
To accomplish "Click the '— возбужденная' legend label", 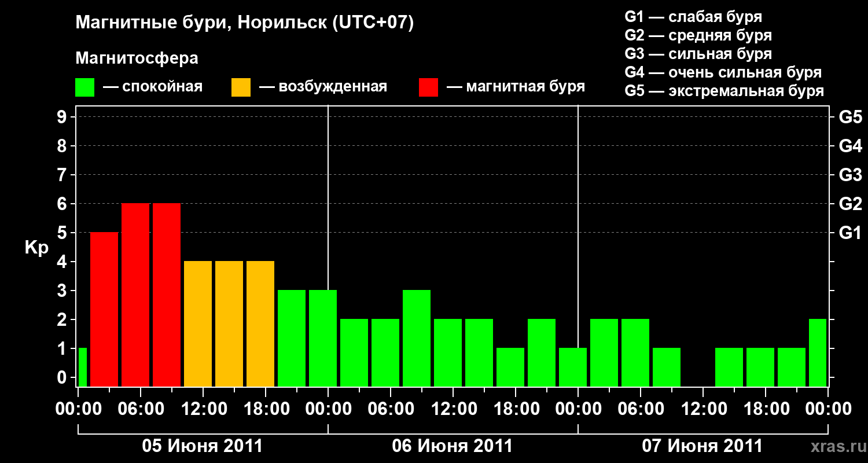I will click(x=323, y=87).
